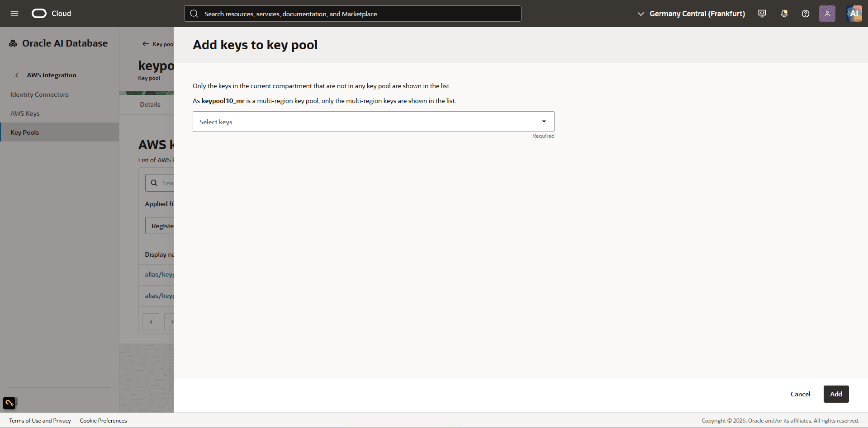Open Cloud Shell developer tools icon
Image resolution: width=868 pixels, height=428 pixels.
[x=762, y=14]
